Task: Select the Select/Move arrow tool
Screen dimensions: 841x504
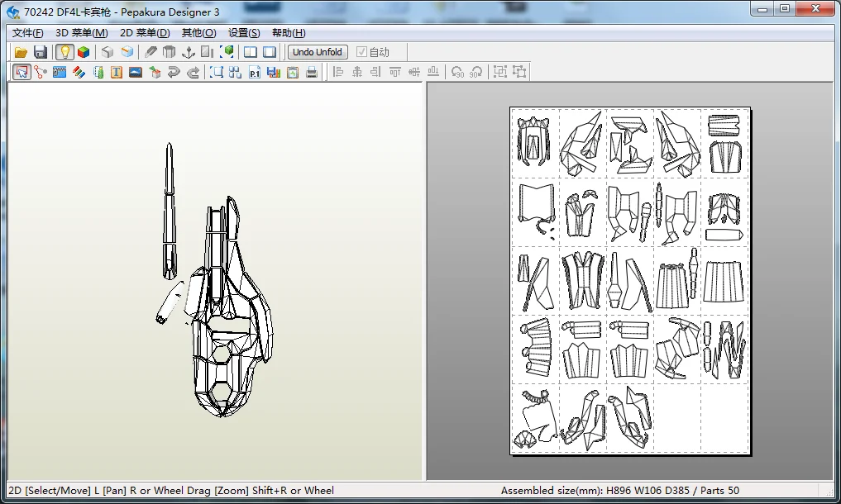Action: pos(22,72)
